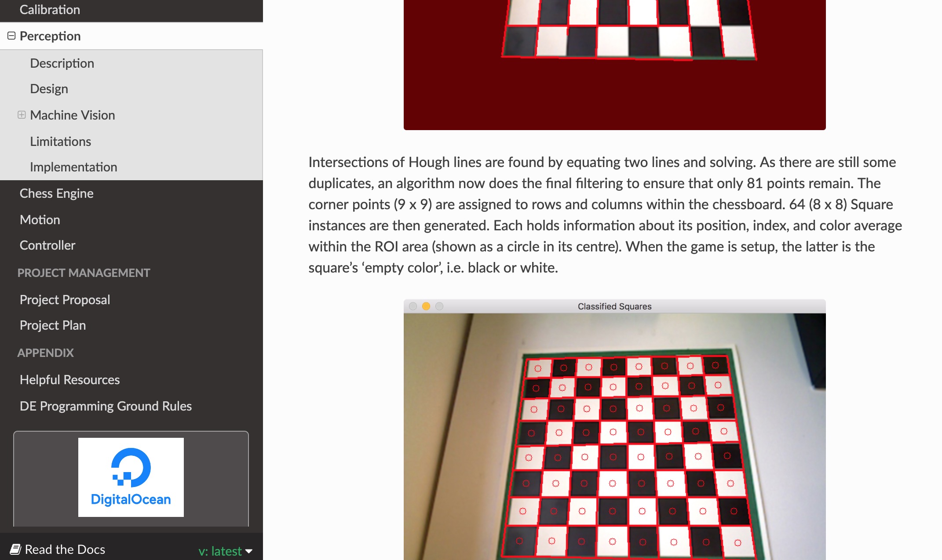Viewport: 942px width, 560px height.
Task: Navigate to the Description page
Action: click(61, 62)
